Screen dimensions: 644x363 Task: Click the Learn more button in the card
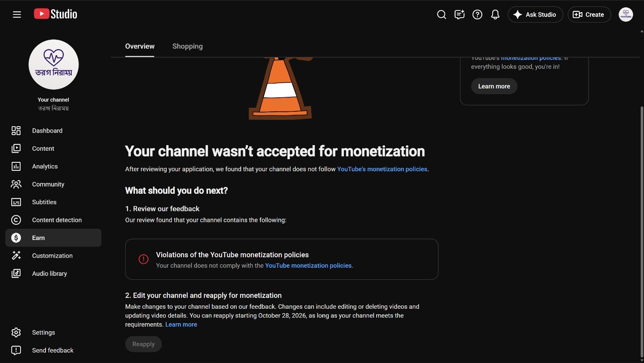494,86
